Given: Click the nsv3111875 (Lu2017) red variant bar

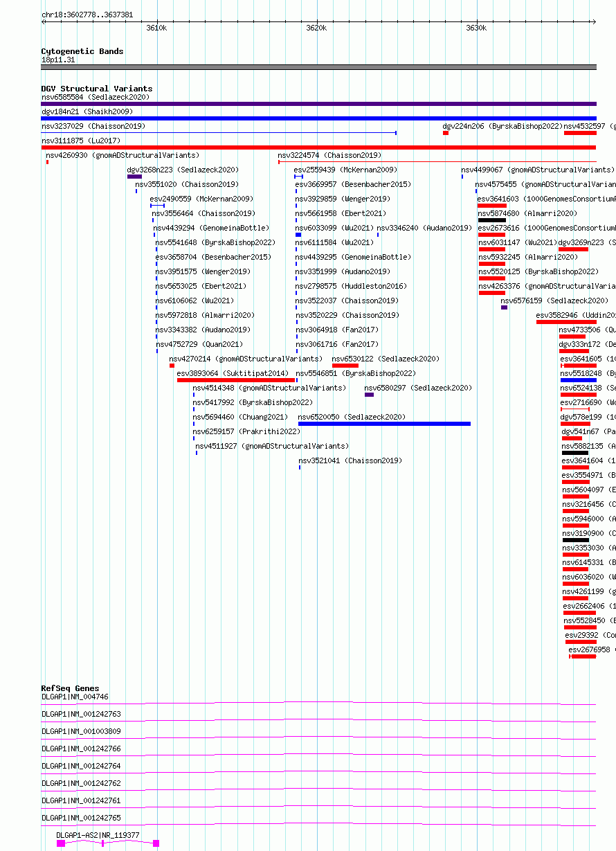Looking at the screenshot, I should point(318,147).
